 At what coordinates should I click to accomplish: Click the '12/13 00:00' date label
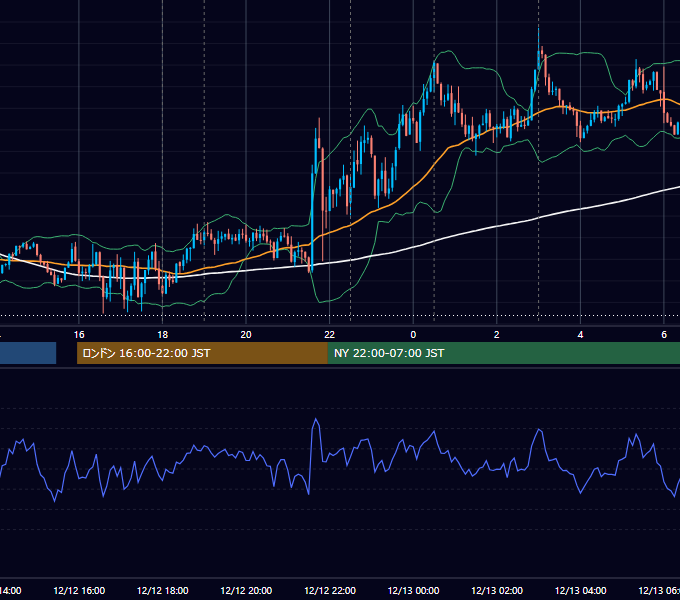(413, 590)
